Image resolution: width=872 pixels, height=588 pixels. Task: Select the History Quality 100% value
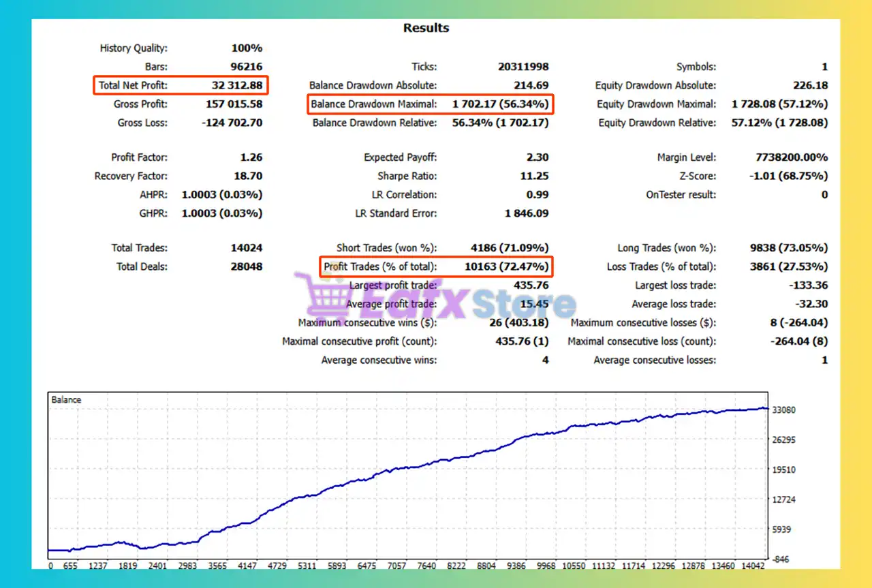[x=246, y=48]
